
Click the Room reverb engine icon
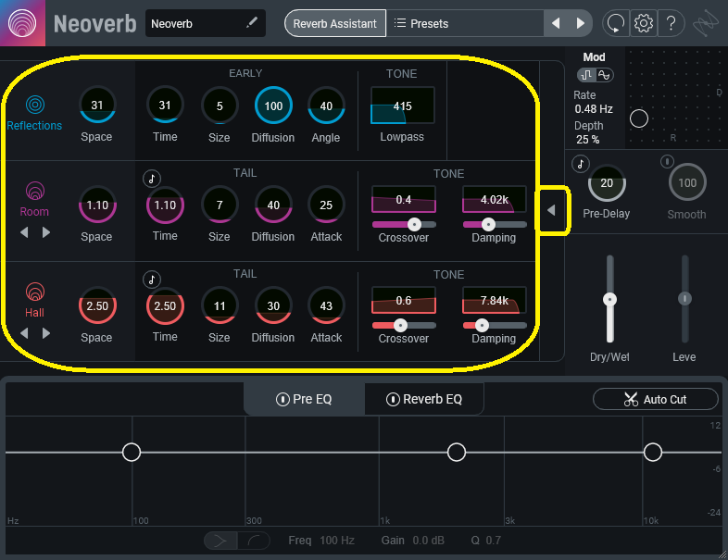tap(34, 193)
